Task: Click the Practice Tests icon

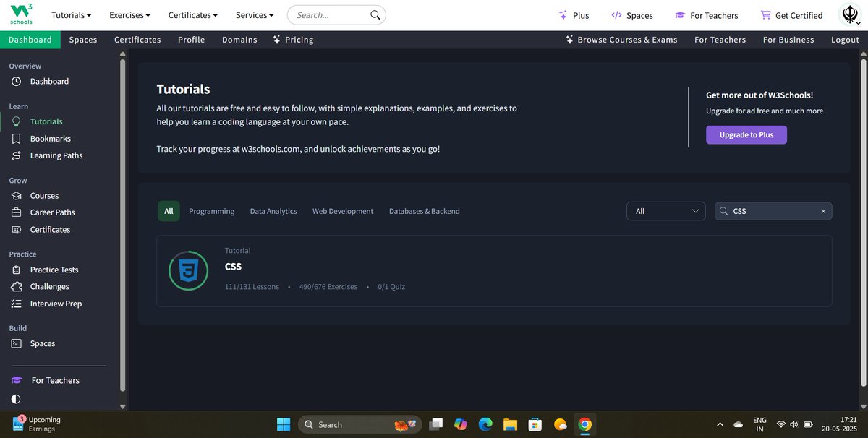Action: (16, 270)
